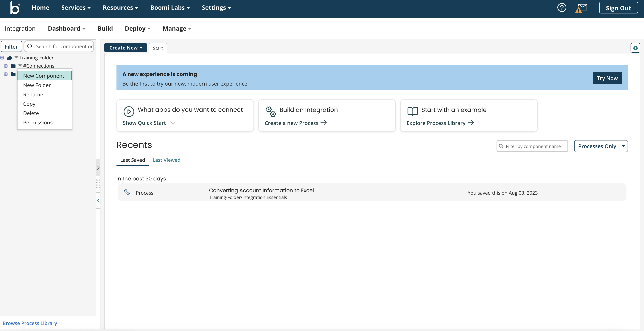The image size is (644, 331).
Task: Expand the #Connections folder in the tree
Action: (6, 66)
